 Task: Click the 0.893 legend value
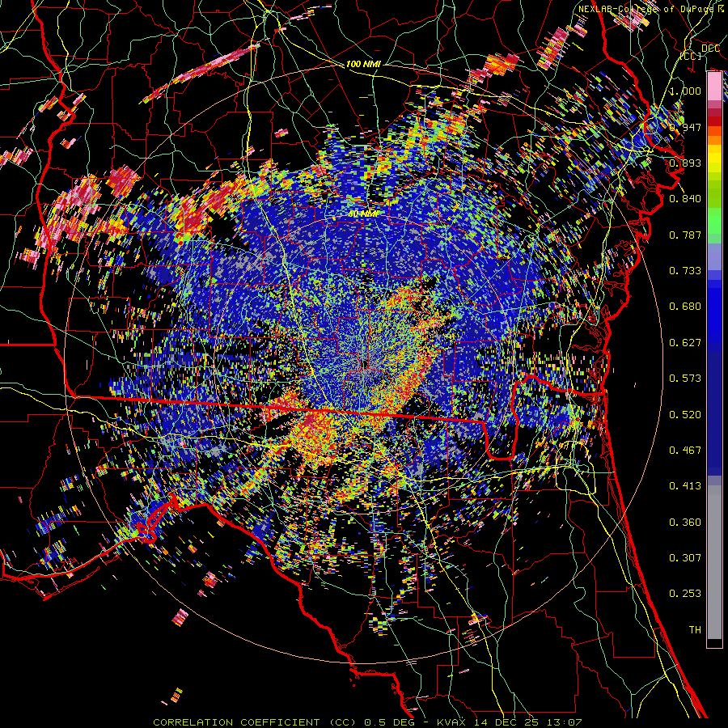[x=685, y=163]
